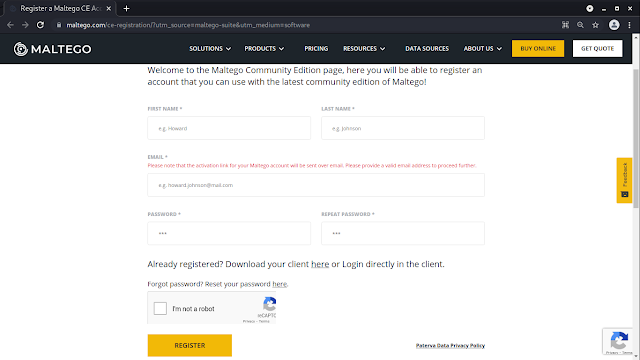Check the I'm not a robot box
The height and width of the screenshot is (360, 640).
click(x=160, y=308)
